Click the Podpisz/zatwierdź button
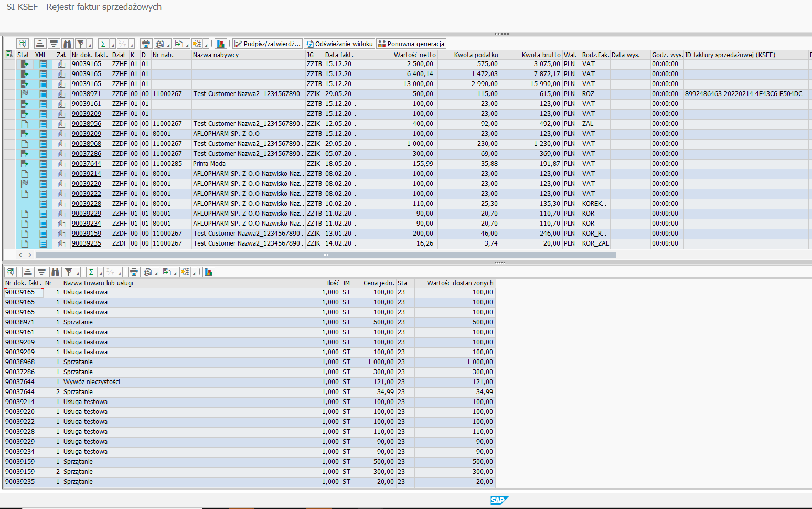812x509 pixels. (x=268, y=44)
